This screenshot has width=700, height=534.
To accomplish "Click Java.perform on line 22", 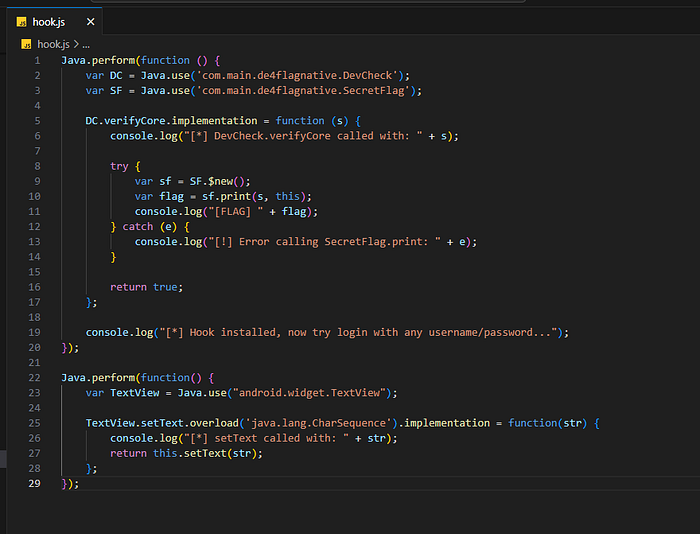I will (98, 378).
